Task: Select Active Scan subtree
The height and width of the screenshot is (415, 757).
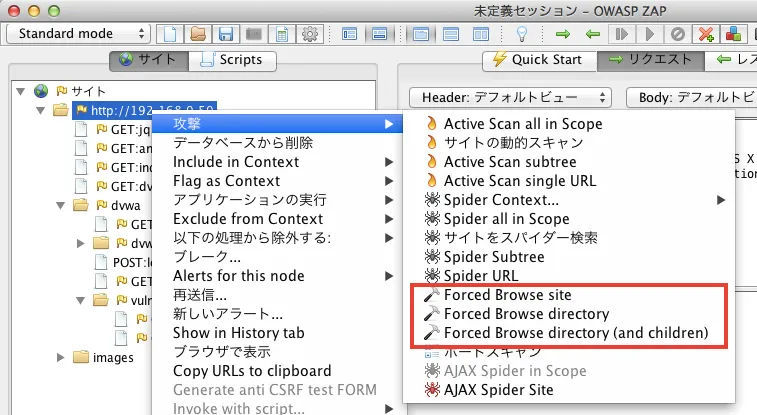Action: click(x=569, y=162)
